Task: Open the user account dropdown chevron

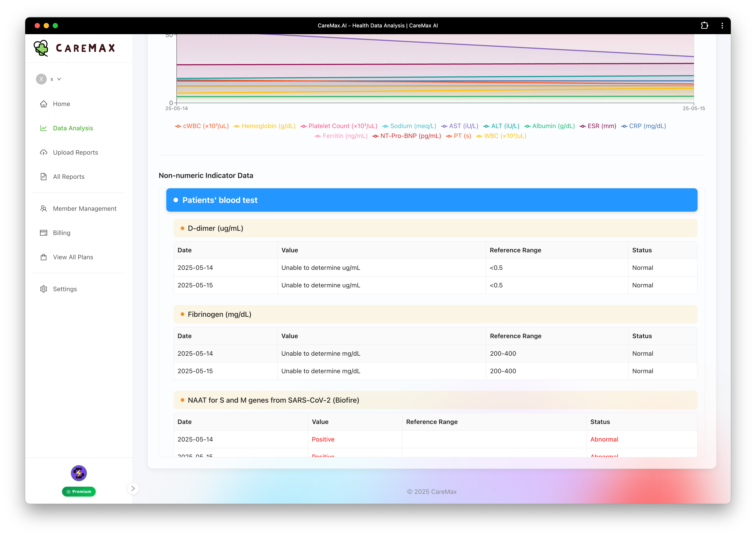Action: pyautogui.click(x=59, y=79)
